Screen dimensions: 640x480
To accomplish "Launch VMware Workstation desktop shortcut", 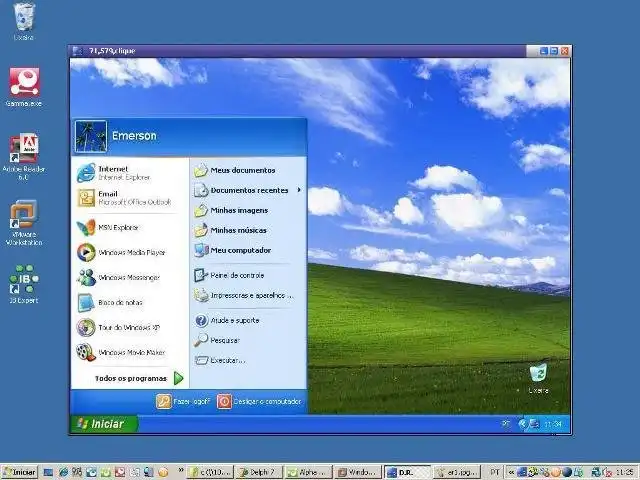I will (24, 222).
